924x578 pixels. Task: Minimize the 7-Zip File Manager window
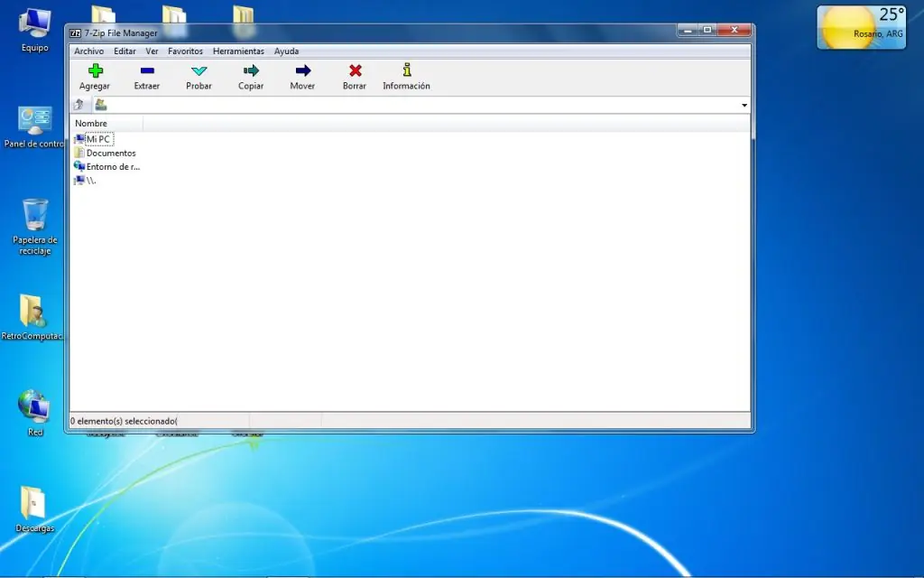(687, 30)
